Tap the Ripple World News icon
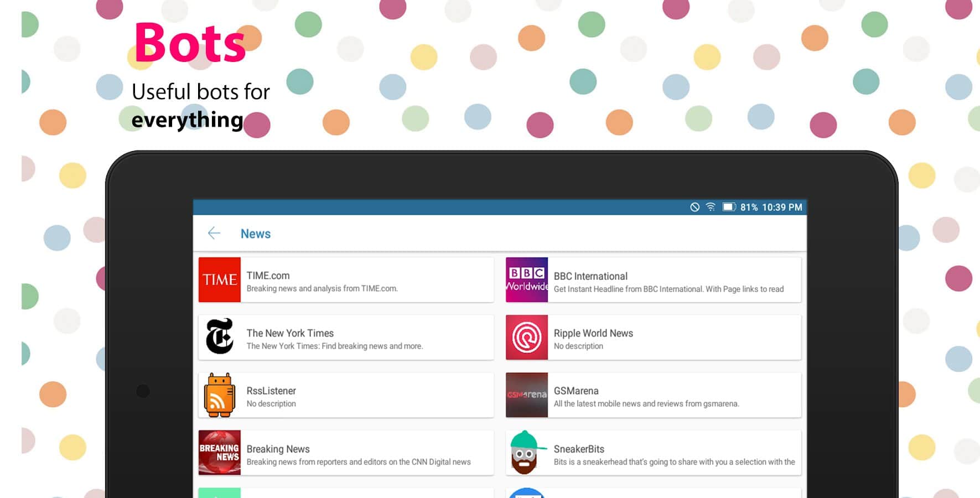980x498 pixels. (x=527, y=337)
